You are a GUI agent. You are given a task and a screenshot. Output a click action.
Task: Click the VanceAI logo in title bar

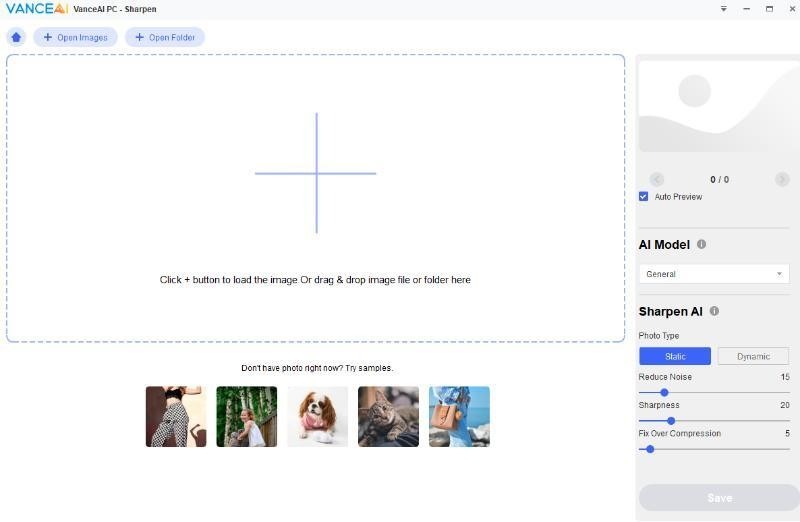click(34, 9)
